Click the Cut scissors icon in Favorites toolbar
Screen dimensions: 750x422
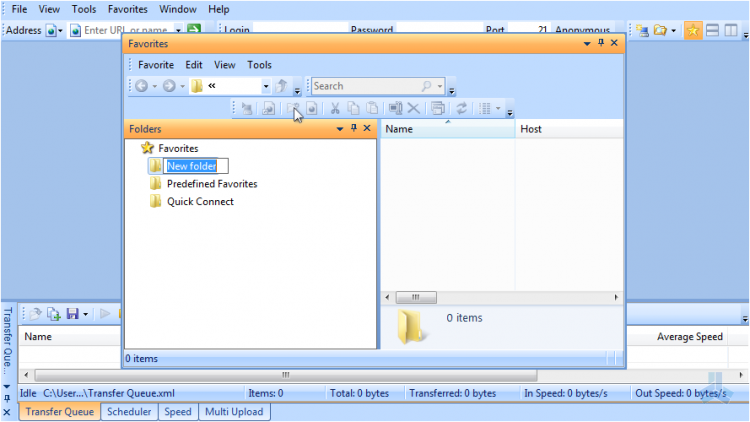pyautogui.click(x=335, y=108)
